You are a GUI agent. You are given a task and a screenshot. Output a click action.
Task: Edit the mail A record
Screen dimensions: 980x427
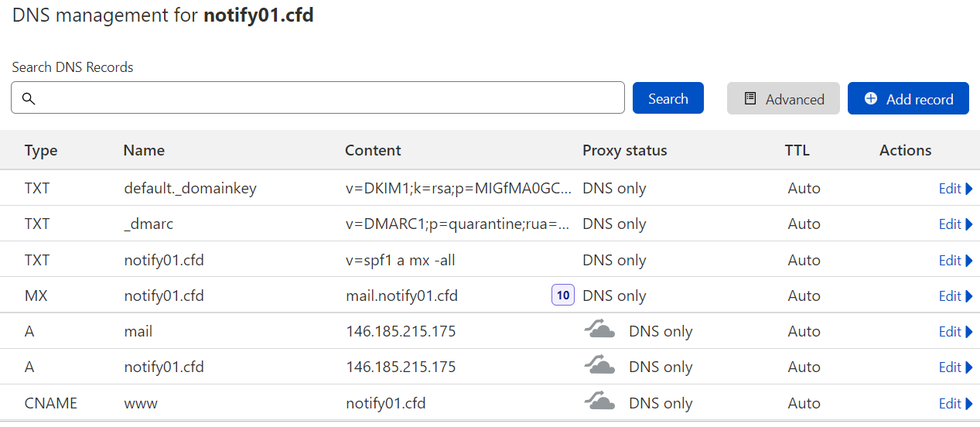coord(950,331)
